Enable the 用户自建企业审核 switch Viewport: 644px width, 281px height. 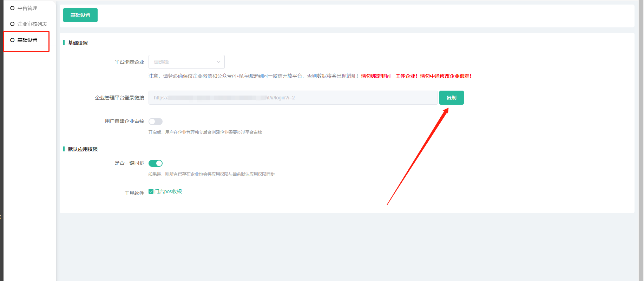pyautogui.click(x=156, y=122)
